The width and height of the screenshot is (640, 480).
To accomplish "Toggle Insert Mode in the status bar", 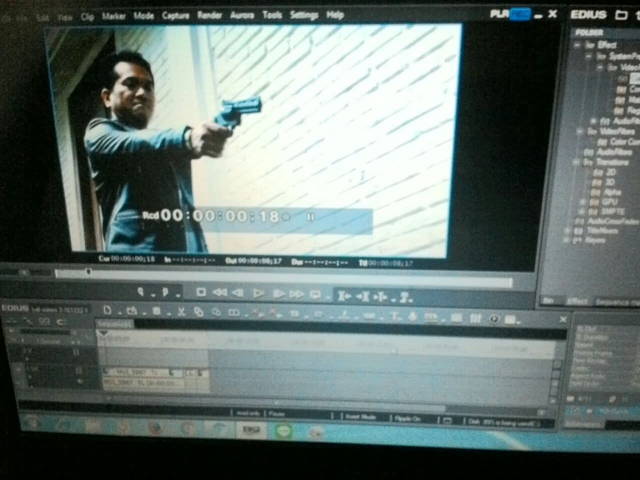I will pos(361,417).
